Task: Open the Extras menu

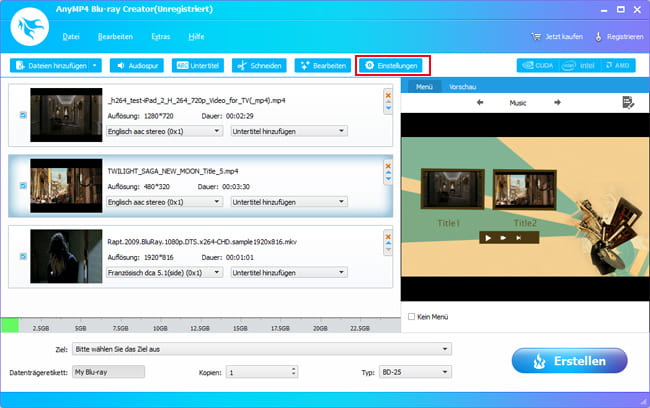Action: [x=161, y=36]
